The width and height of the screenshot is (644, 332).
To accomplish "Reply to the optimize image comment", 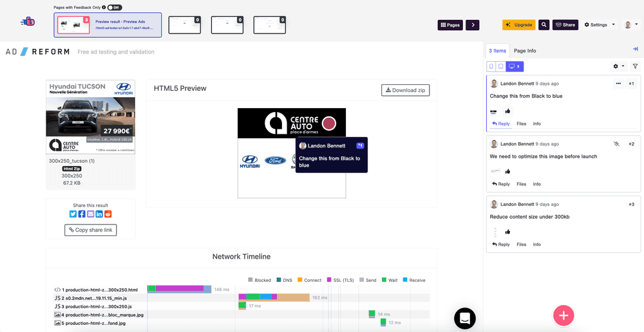I will coord(501,184).
